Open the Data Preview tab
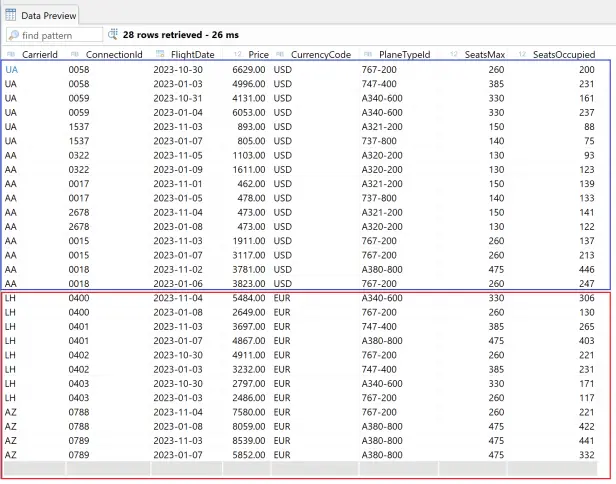 tap(42, 15)
